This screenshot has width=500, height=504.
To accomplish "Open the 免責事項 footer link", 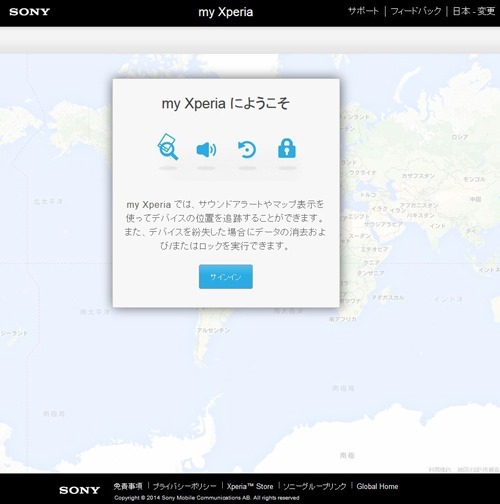I will click(x=128, y=486).
